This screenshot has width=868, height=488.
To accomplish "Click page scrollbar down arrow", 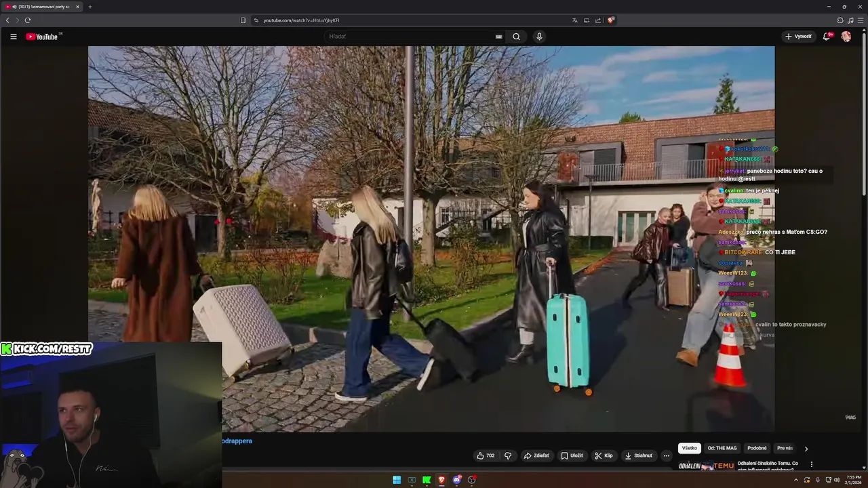I will coord(865,468).
